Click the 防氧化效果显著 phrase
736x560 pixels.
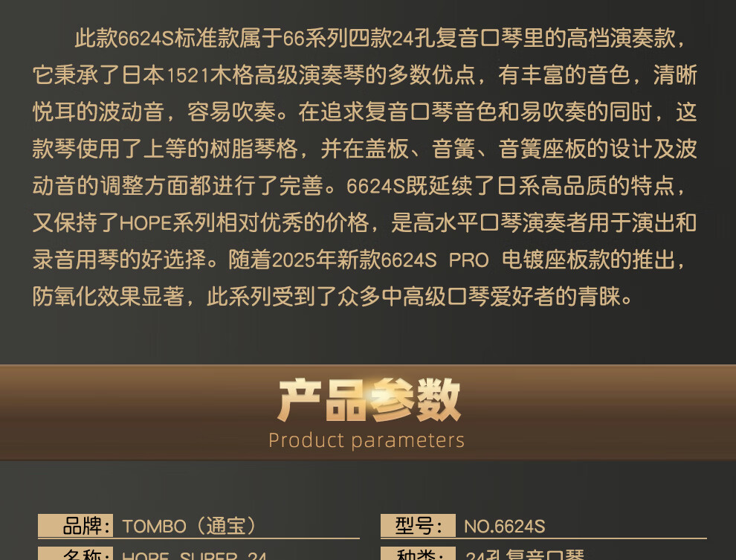pyautogui.click(x=109, y=296)
